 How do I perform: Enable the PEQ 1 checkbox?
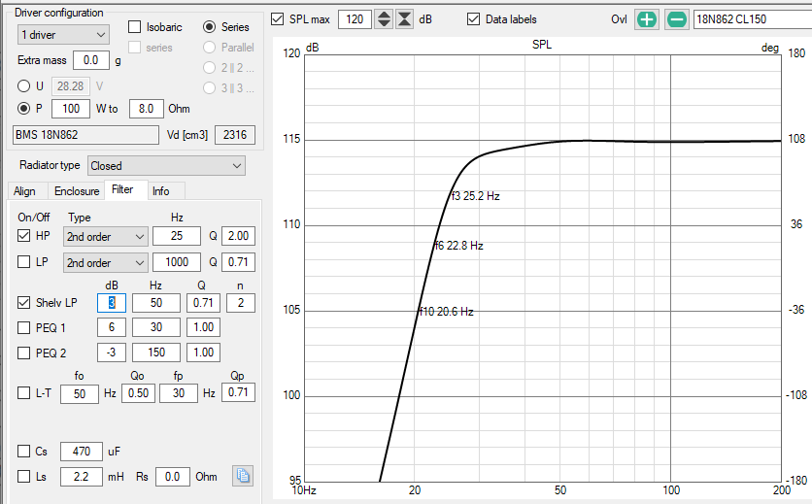click(24, 327)
